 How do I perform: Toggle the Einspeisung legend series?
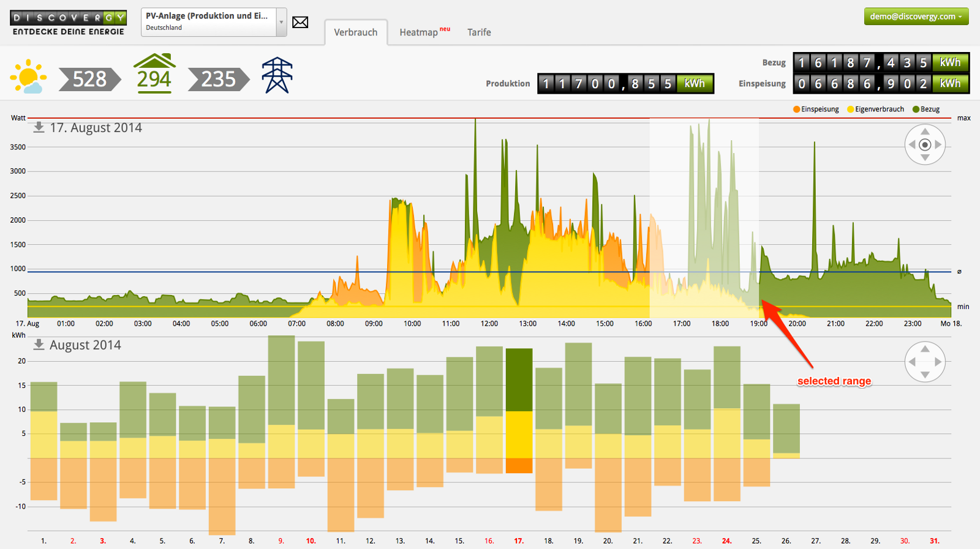pyautogui.click(x=816, y=110)
